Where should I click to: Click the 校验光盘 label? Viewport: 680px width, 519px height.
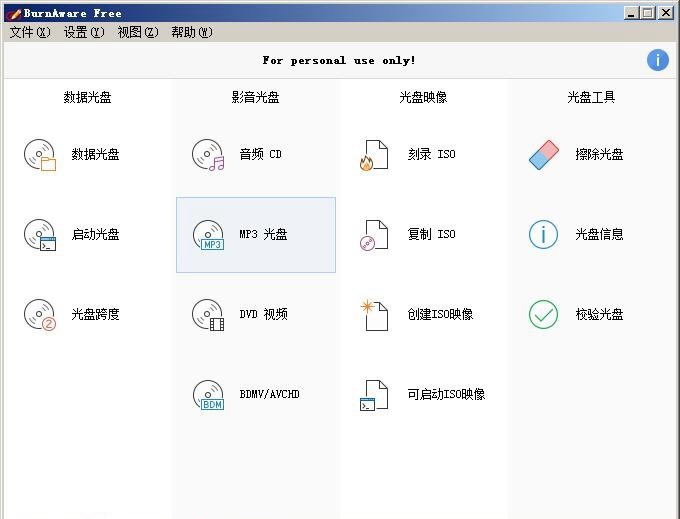pos(599,314)
